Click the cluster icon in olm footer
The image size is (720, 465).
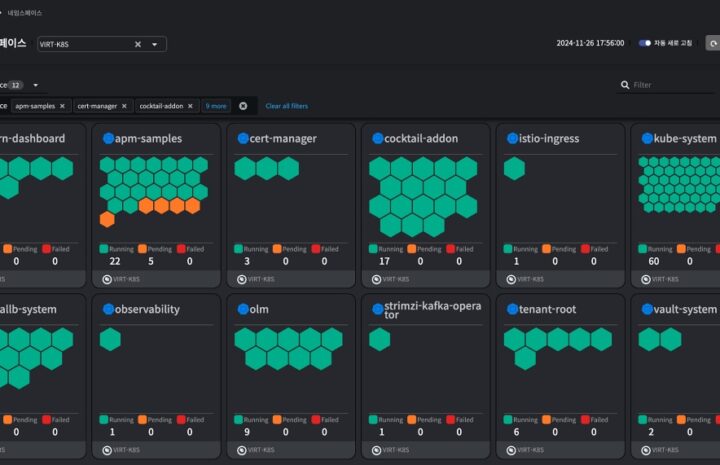[x=242, y=450]
